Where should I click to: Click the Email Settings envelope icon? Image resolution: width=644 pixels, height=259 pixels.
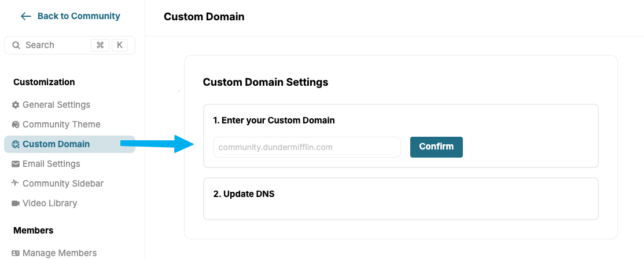(16, 164)
